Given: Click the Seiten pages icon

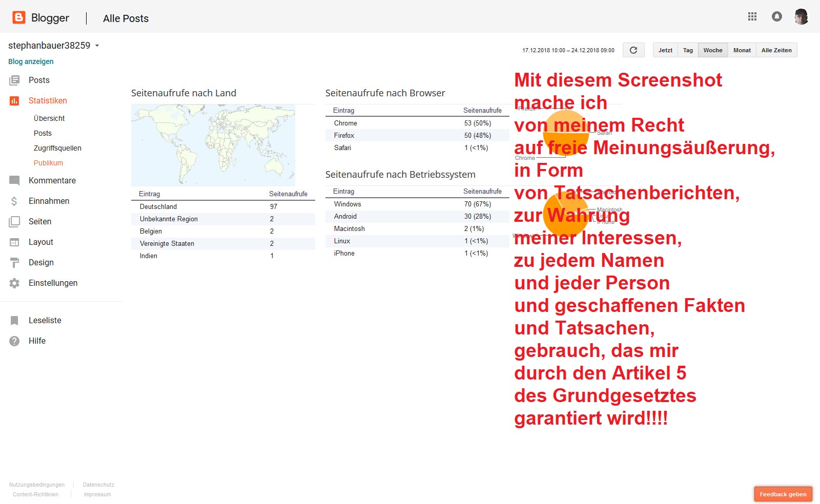Looking at the screenshot, I should (14, 222).
